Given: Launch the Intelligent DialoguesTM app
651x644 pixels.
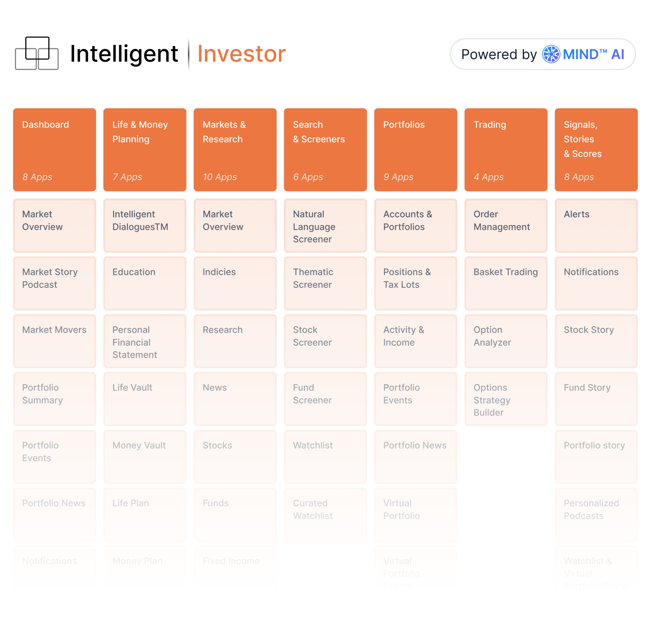Looking at the screenshot, I should [144, 225].
